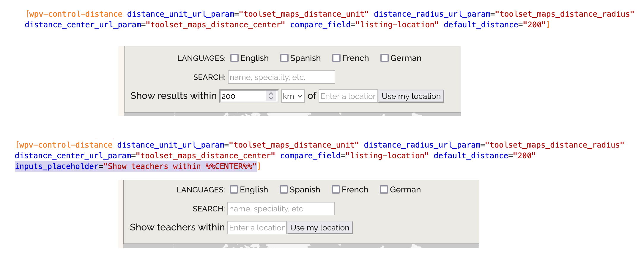The image size is (644, 261).
Task: Tick French checkbox in the lower form
Action: click(336, 189)
